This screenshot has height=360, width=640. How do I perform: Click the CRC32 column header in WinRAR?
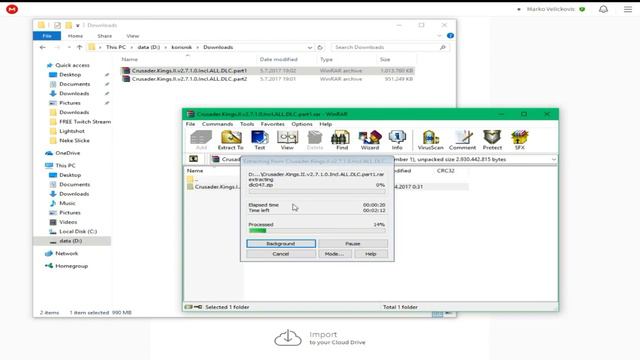[x=446, y=171]
